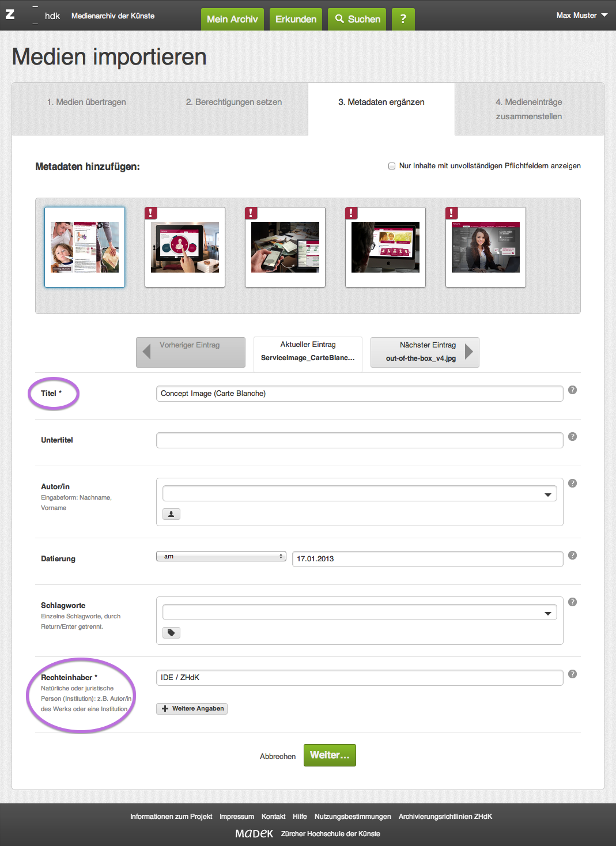
Task: Click the Z logo in header
Action: tap(10, 15)
